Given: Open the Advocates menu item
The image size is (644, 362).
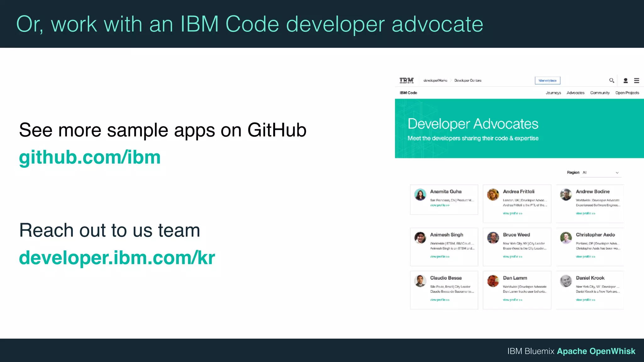Looking at the screenshot, I should 575,93.
